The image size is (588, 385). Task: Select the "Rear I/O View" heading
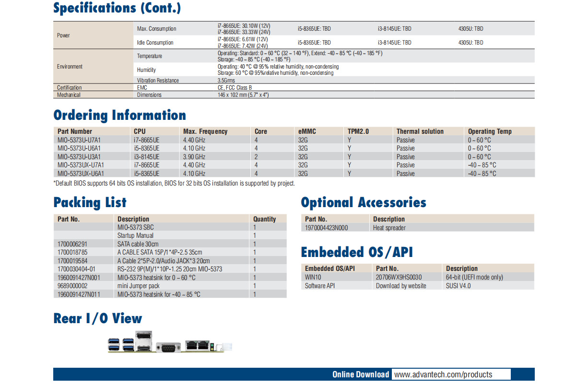coord(98,318)
